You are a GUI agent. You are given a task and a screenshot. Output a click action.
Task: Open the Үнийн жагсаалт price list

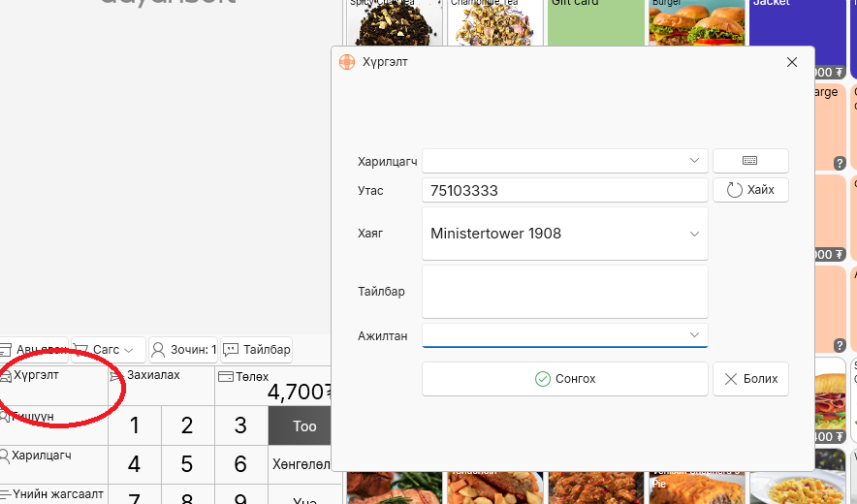coord(53,494)
